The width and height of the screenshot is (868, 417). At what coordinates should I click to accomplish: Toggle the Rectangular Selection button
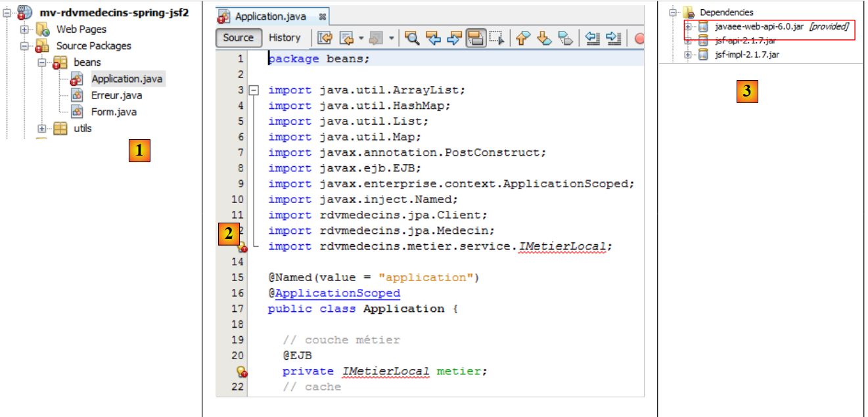point(496,38)
